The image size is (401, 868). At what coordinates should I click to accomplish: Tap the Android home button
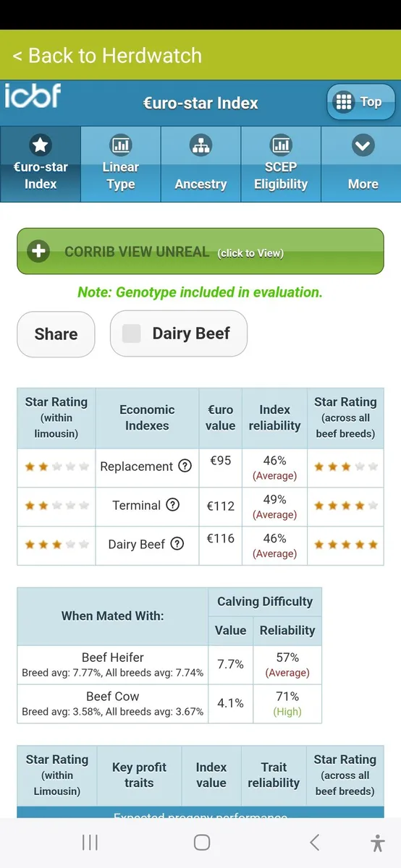202,843
